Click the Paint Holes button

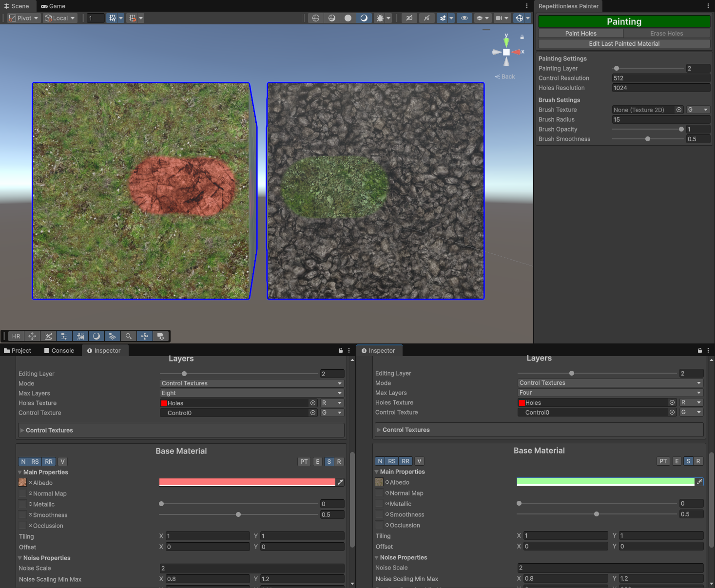580,34
